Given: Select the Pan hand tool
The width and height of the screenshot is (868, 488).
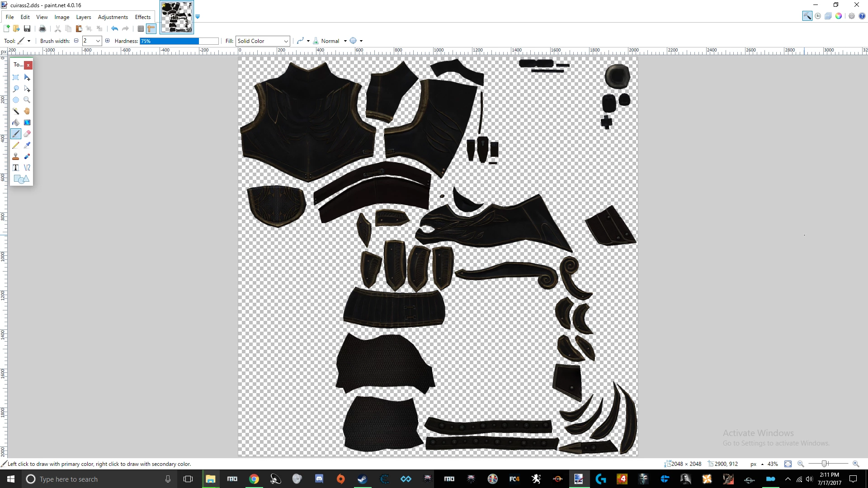Looking at the screenshot, I should coord(27,111).
